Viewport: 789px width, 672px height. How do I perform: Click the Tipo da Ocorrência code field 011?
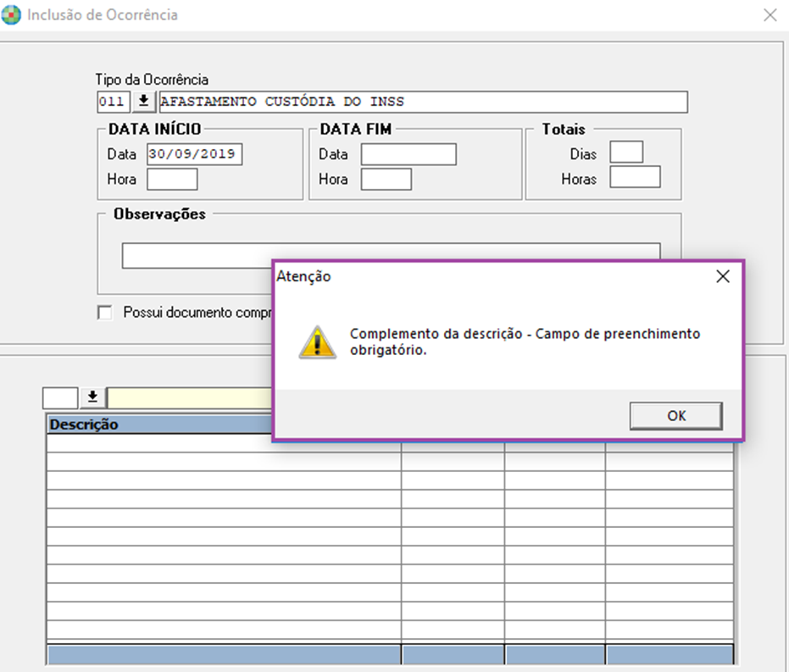click(114, 102)
